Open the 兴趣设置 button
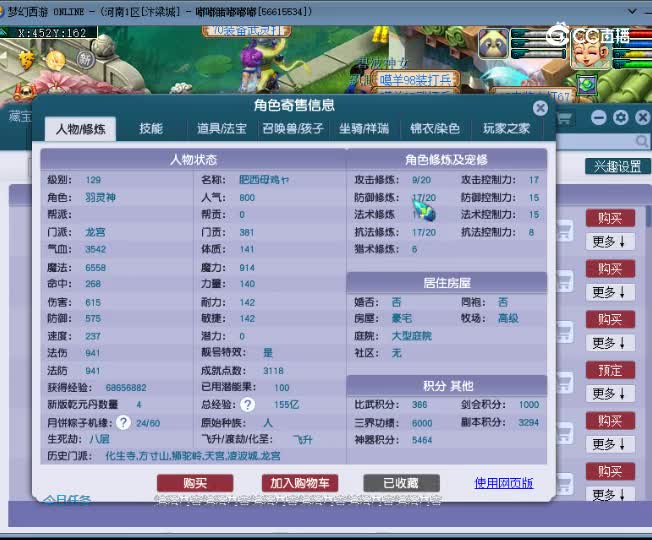Screen dimensions: 652x540 pos(617,166)
